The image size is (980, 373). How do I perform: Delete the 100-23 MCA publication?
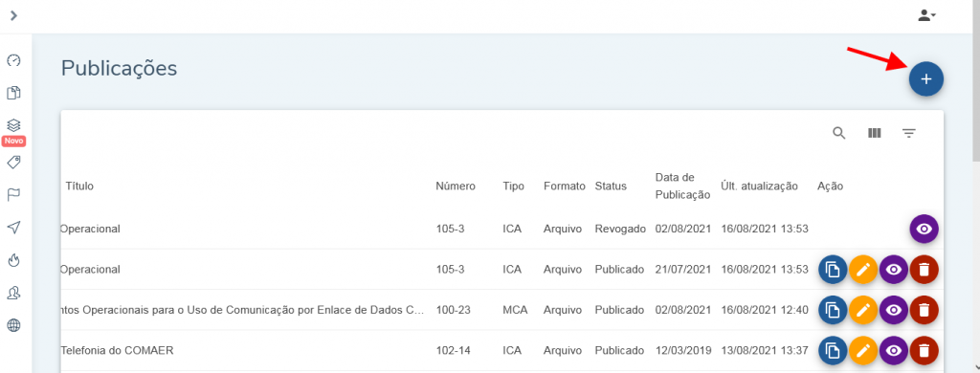924,310
